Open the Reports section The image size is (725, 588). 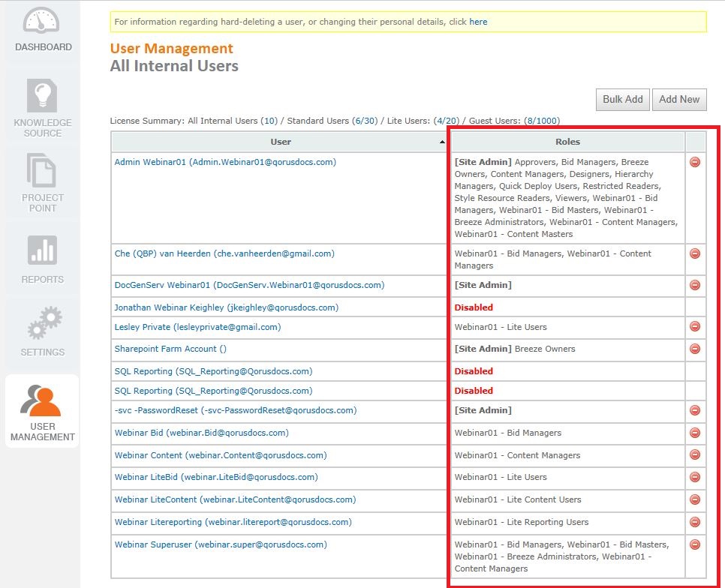click(x=43, y=259)
